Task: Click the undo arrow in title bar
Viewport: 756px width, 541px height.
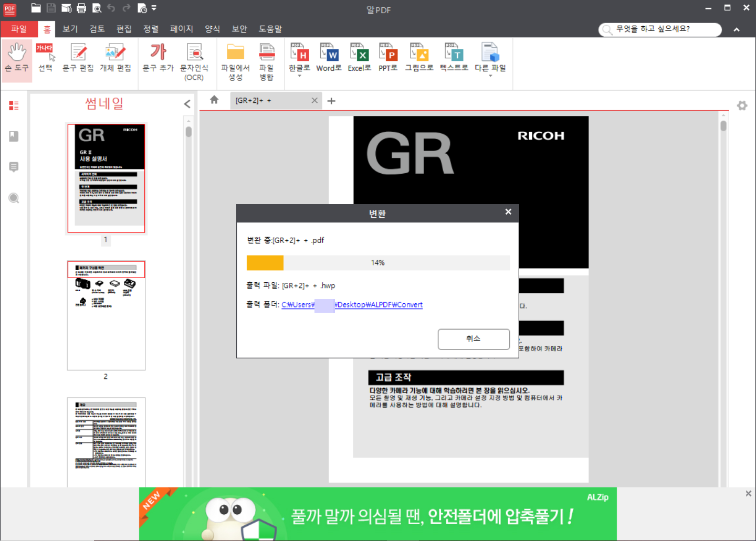Action: [x=111, y=8]
